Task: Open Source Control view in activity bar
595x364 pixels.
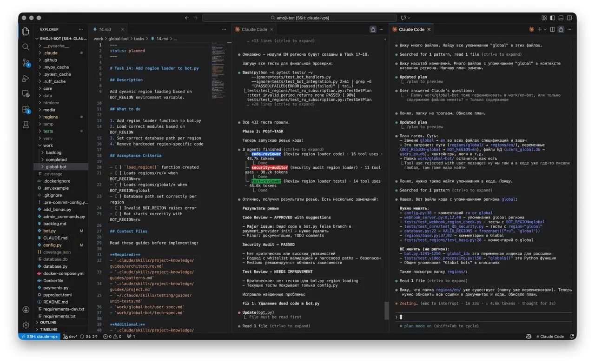Action: pos(26,63)
